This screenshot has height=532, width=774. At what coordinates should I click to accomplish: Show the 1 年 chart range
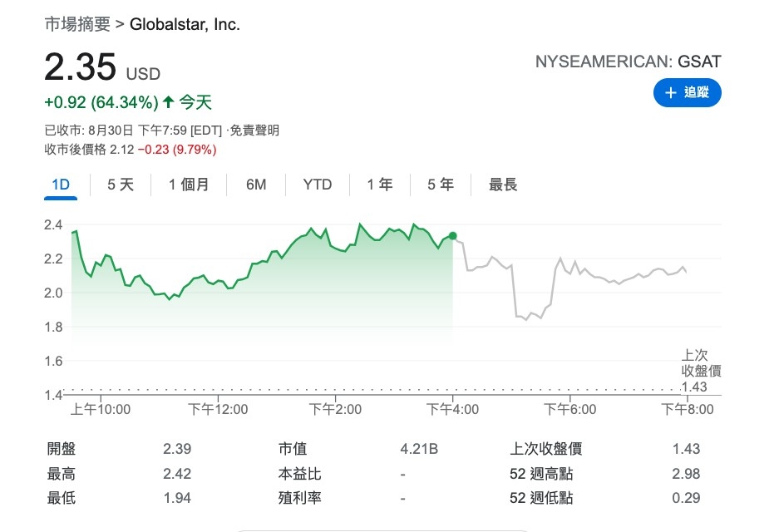pos(380,185)
